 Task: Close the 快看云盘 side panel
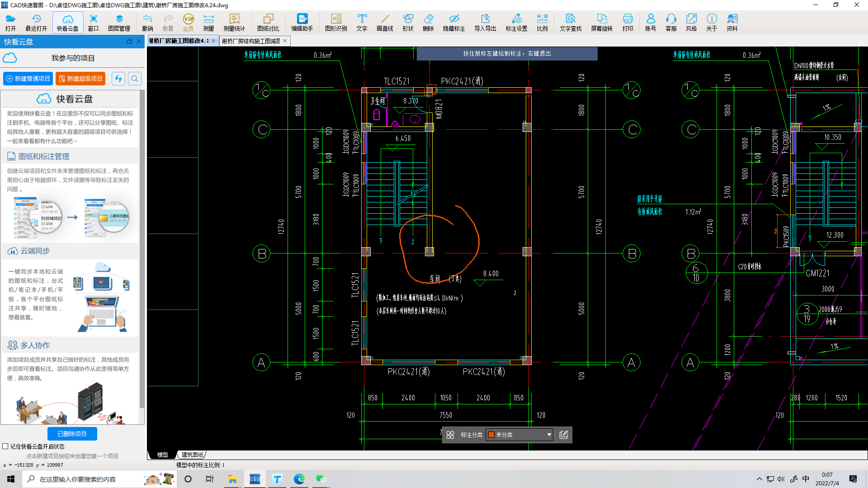(x=139, y=42)
